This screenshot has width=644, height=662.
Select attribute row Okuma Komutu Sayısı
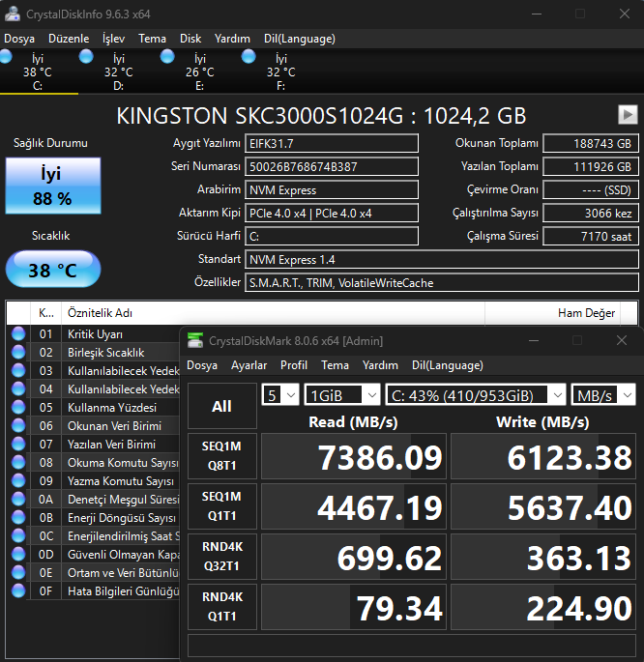coord(93,463)
